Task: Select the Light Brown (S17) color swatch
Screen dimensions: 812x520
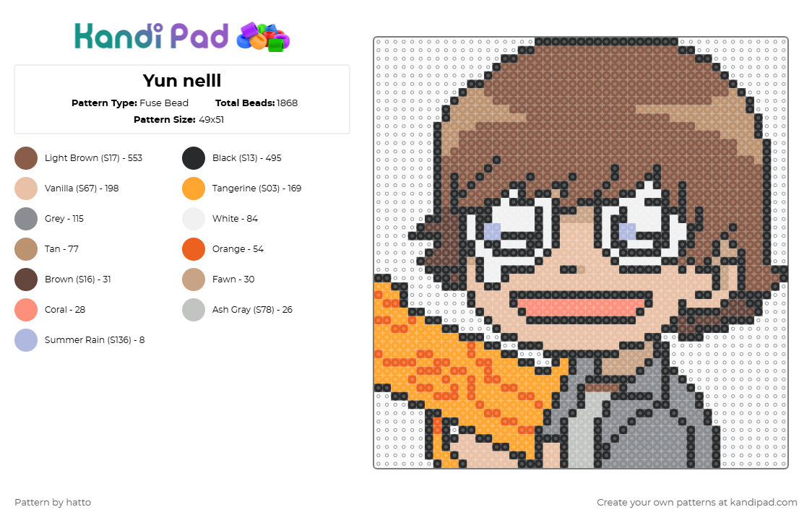Action: (x=26, y=158)
